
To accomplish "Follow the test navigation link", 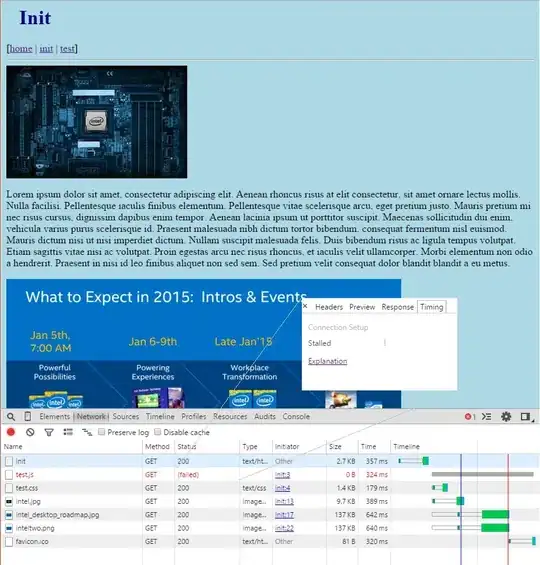I will (x=67, y=49).
